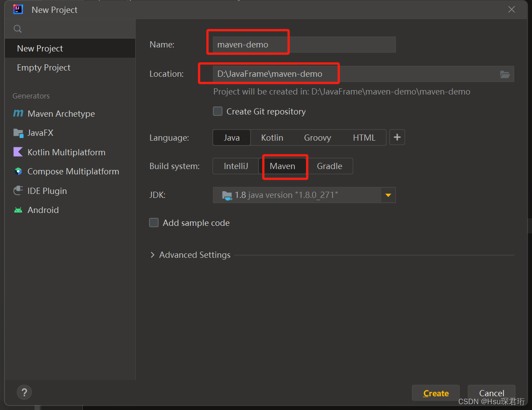Choose Groovy language option
Viewport: 532px width, 410px height.
tap(317, 138)
